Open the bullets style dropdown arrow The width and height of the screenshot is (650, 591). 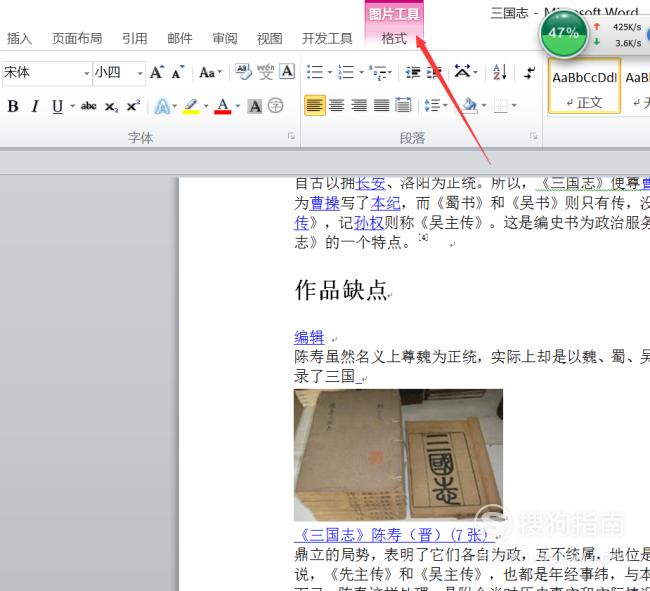click(x=330, y=73)
